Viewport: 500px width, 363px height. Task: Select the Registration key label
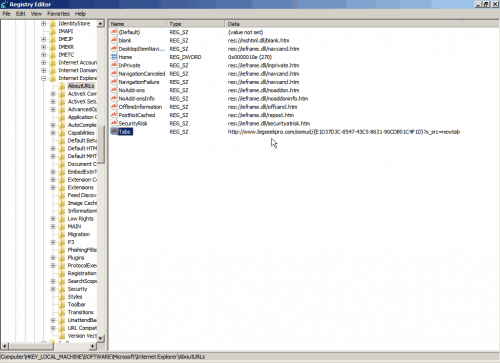coord(82,273)
